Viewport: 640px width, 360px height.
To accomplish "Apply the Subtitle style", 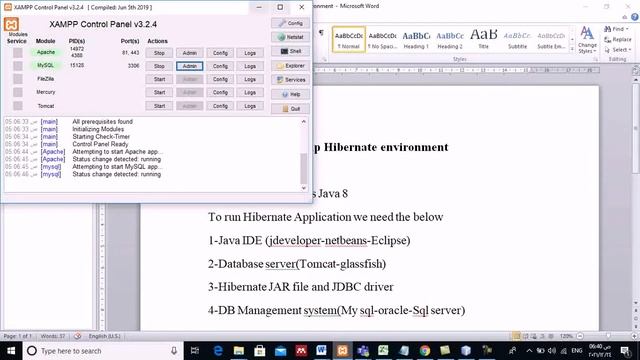I will [x=518, y=39].
